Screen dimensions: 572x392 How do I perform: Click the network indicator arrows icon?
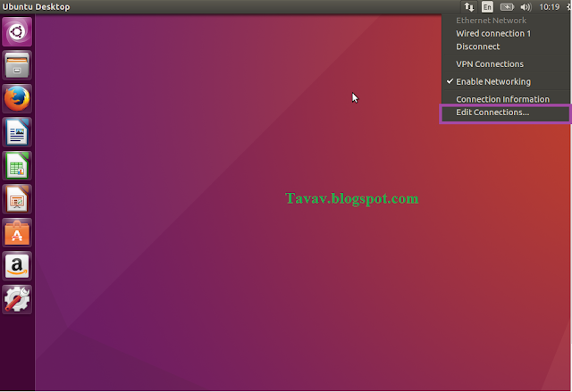pyautogui.click(x=468, y=7)
